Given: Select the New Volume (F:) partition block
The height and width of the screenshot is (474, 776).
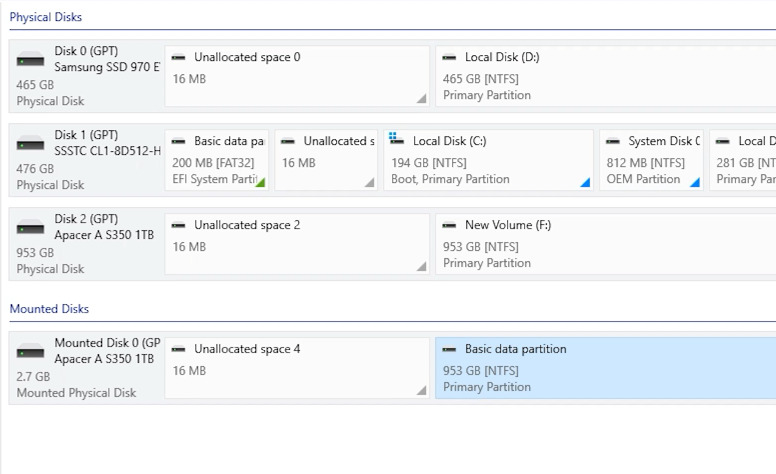Looking at the screenshot, I should click(x=606, y=244).
